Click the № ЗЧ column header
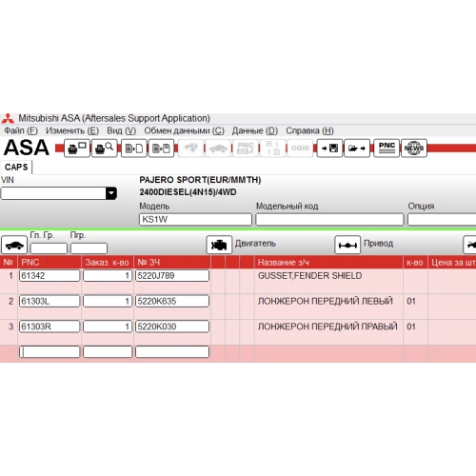The width and height of the screenshot is (476, 476). tap(172, 263)
